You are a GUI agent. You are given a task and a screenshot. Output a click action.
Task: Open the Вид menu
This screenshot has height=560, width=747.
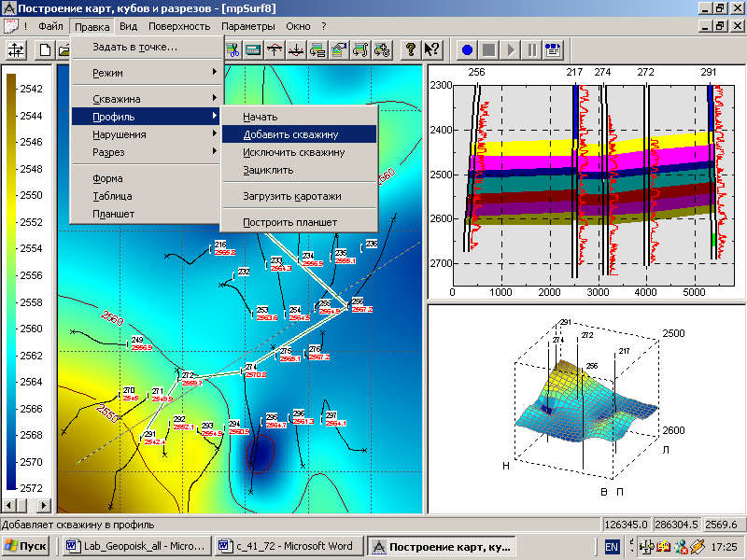pyautogui.click(x=128, y=26)
